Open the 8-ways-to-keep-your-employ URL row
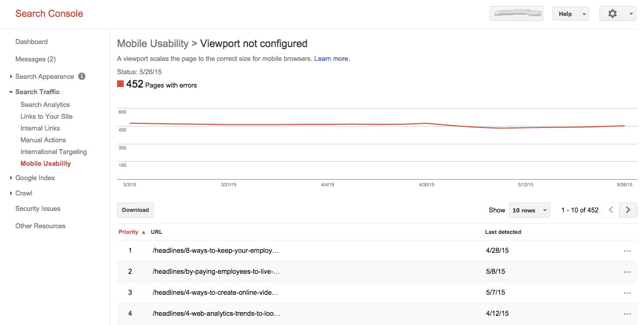644x325 pixels. 216,251
